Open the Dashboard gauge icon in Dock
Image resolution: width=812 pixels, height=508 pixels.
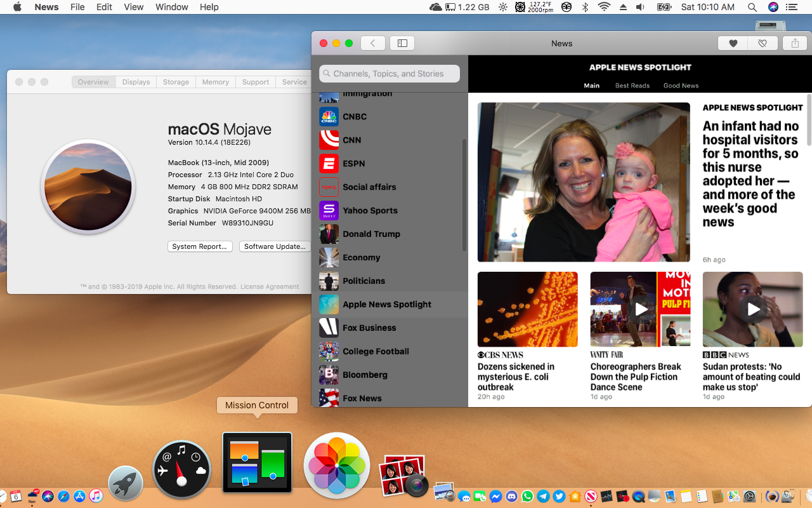coord(181,469)
